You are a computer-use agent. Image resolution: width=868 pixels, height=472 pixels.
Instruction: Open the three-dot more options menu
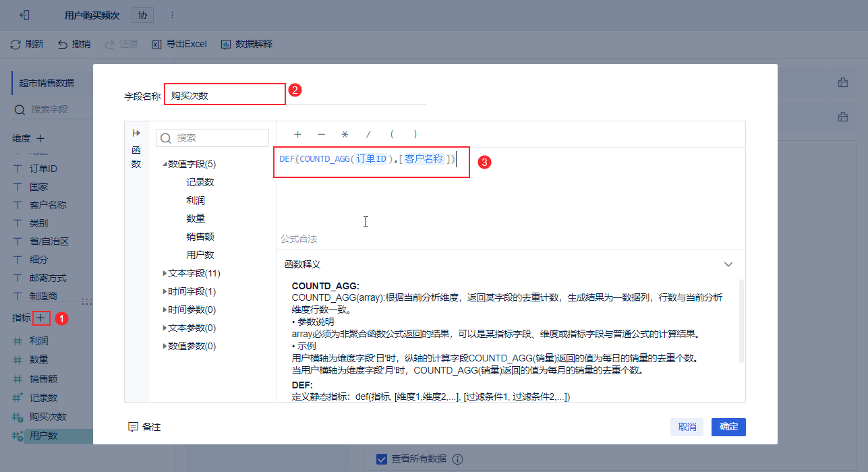point(171,15)
